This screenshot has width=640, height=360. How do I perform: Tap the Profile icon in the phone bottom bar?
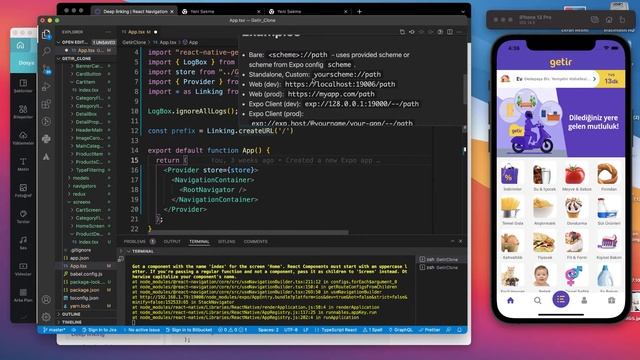click(584, 300)
